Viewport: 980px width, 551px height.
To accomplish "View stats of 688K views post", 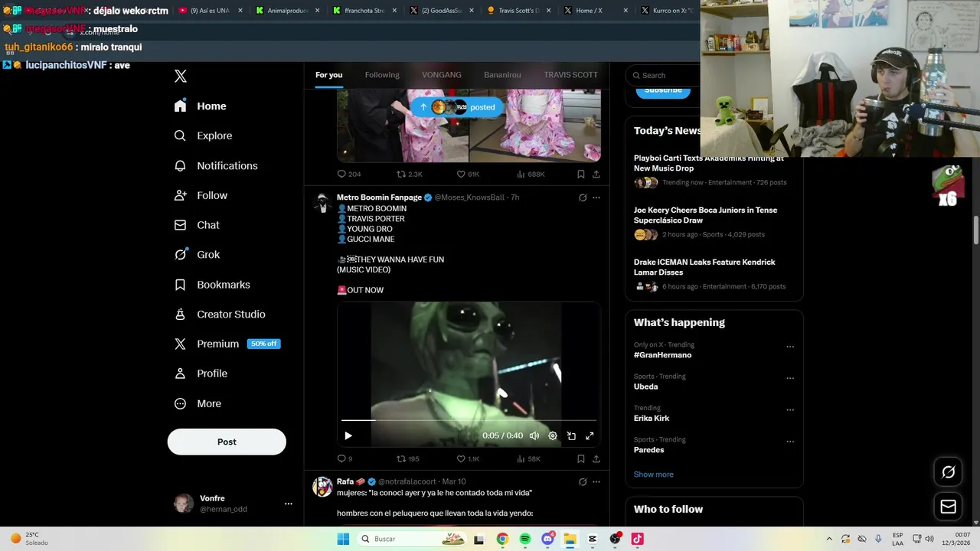I will (531, 174).
